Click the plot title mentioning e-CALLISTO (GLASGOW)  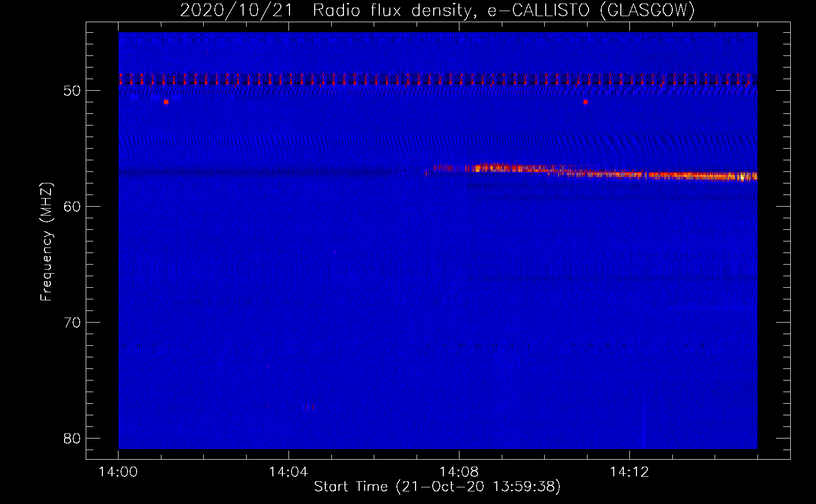click(x=437, y=10)
